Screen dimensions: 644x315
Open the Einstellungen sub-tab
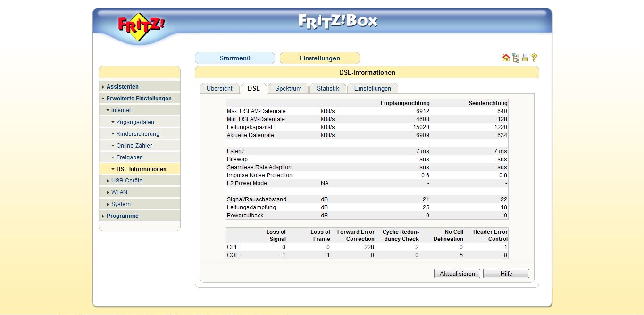coord(373,89)
